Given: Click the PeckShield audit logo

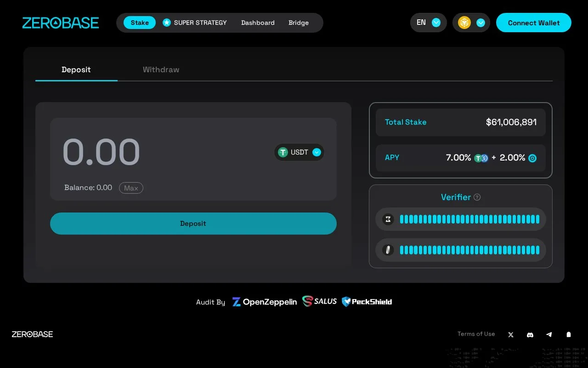Looking at the screenshot, I should click(x=367, y=302).
